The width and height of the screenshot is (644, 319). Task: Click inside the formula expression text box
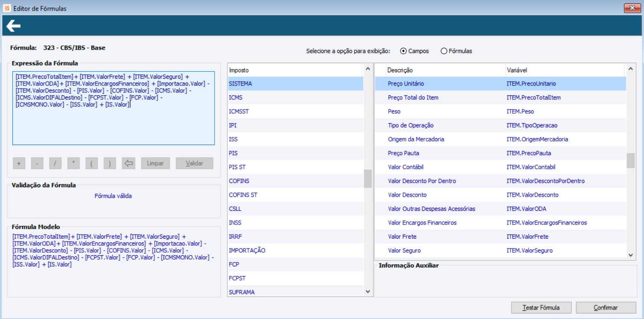pos(113,108)
